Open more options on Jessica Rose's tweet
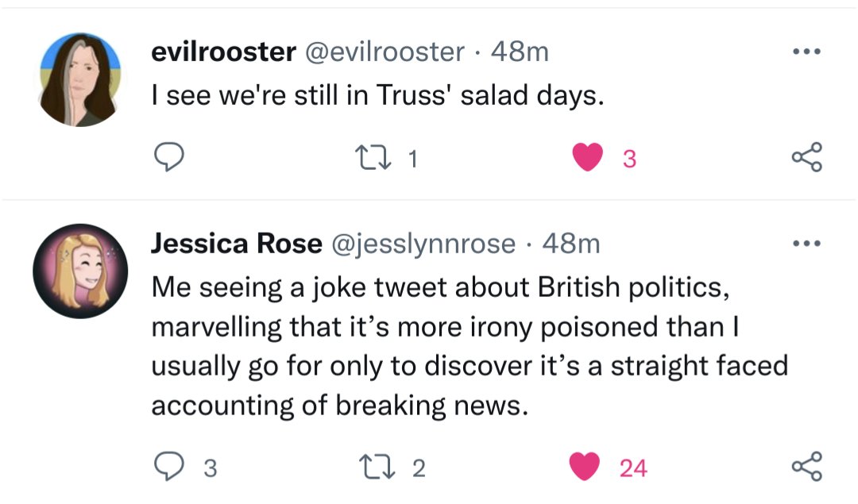 coord(806,244)
